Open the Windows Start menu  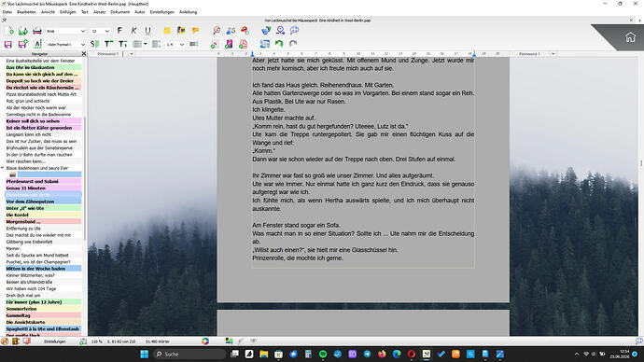[144, 354]
